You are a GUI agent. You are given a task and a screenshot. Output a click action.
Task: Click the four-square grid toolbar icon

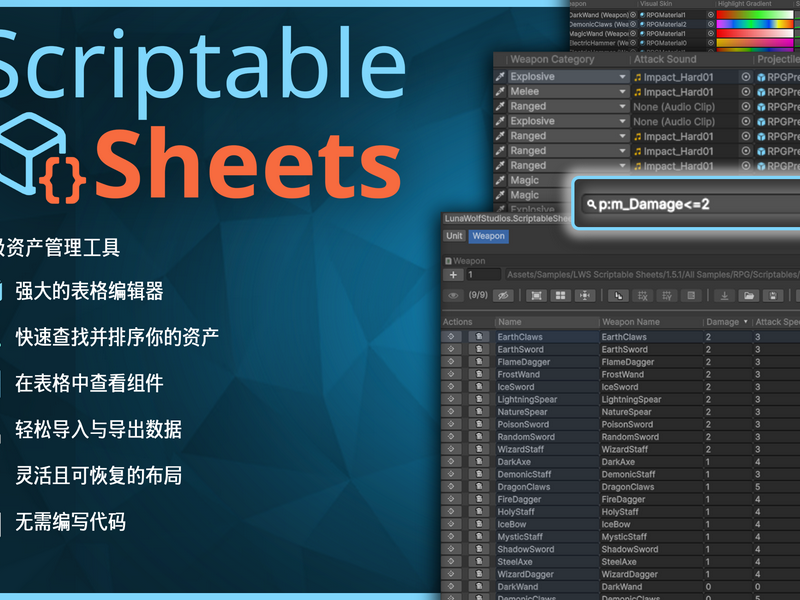point(561,295)
